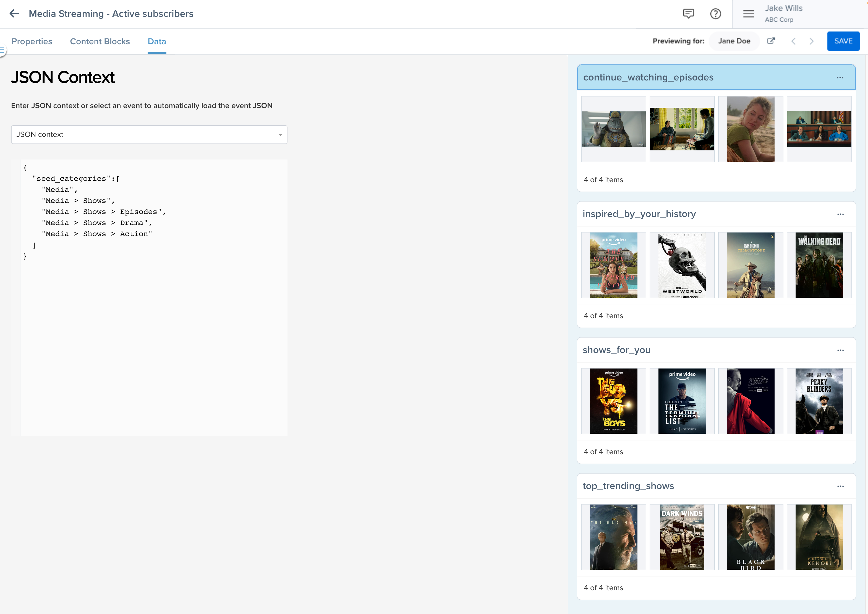Viewport: 868px width, 614px height.
Task: Open continue_watching_episodes options ellipsis
Action: click(x=840, y=77)
